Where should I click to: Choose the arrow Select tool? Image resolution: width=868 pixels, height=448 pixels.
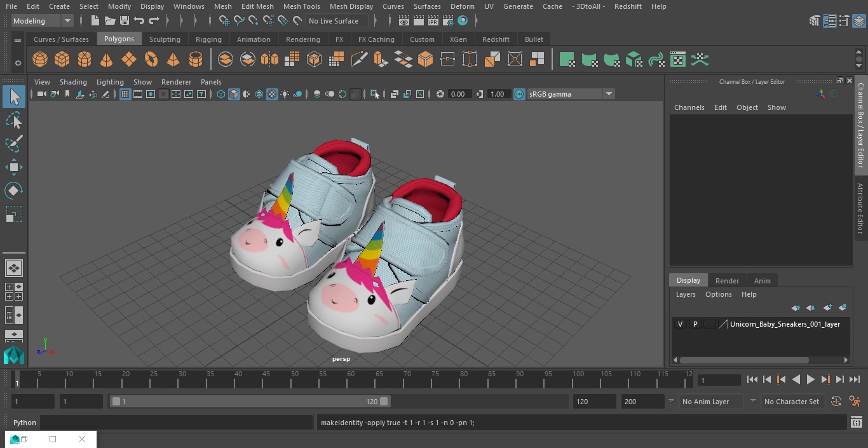tap(14, 97)
